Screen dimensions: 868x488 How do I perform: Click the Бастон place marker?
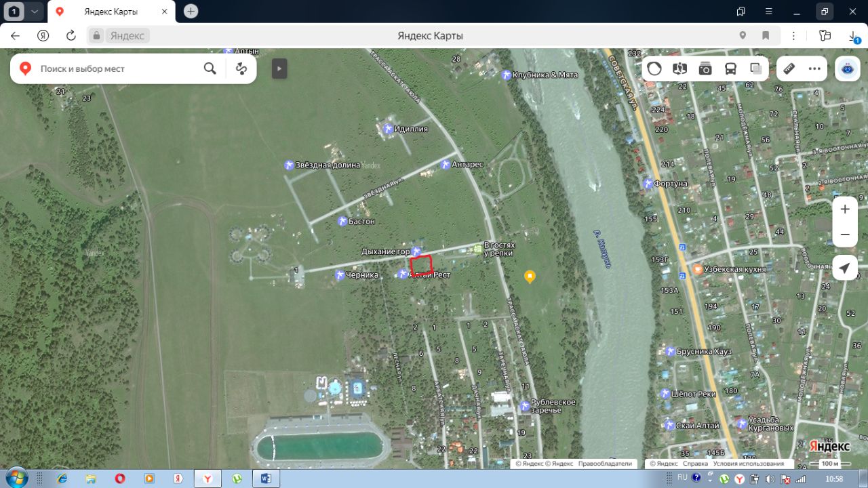[x=343, y=222]
